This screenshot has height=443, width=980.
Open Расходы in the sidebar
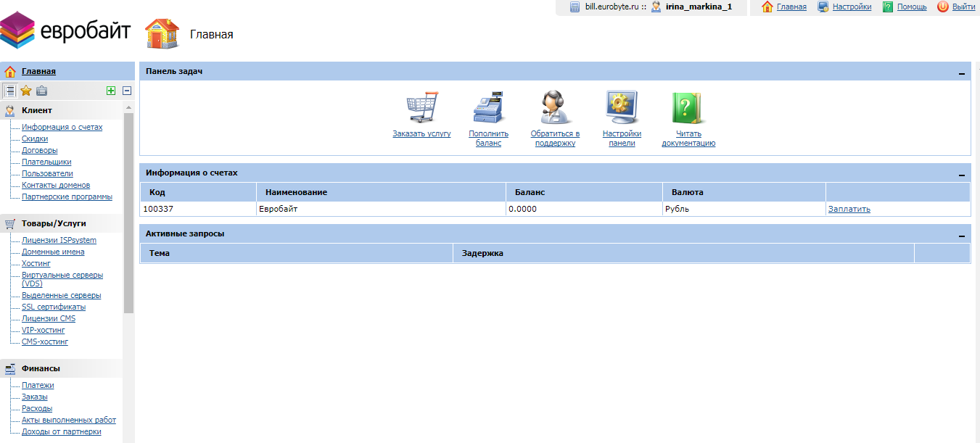(37, 408)
